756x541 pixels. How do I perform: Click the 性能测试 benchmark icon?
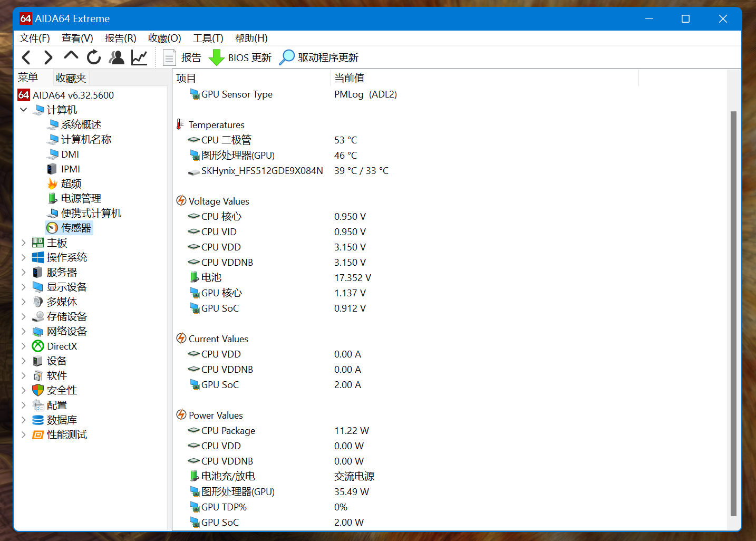point(38,434)
